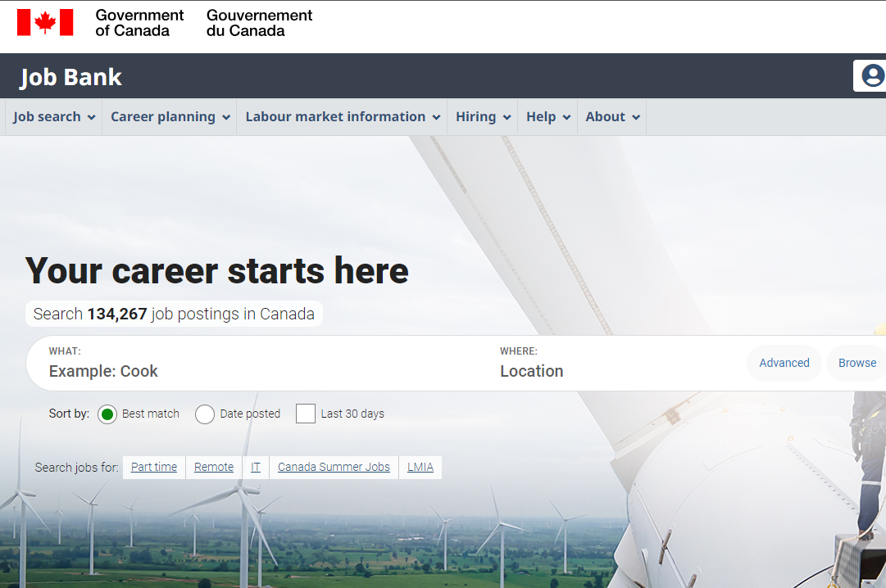886x588 pixels.
Task: Click the LMIA jobs link
Action: [420, 467]
